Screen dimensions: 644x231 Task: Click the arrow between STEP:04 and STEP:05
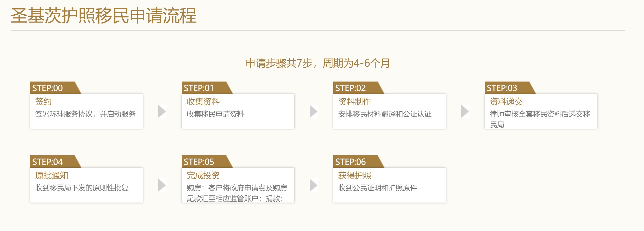coord(162,185)
